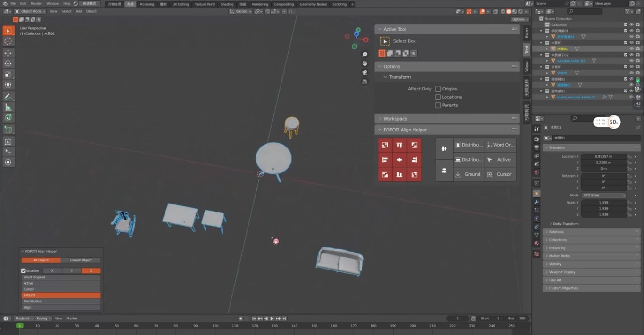Click the Ground button in Align Helper panel

click(468, 174)
